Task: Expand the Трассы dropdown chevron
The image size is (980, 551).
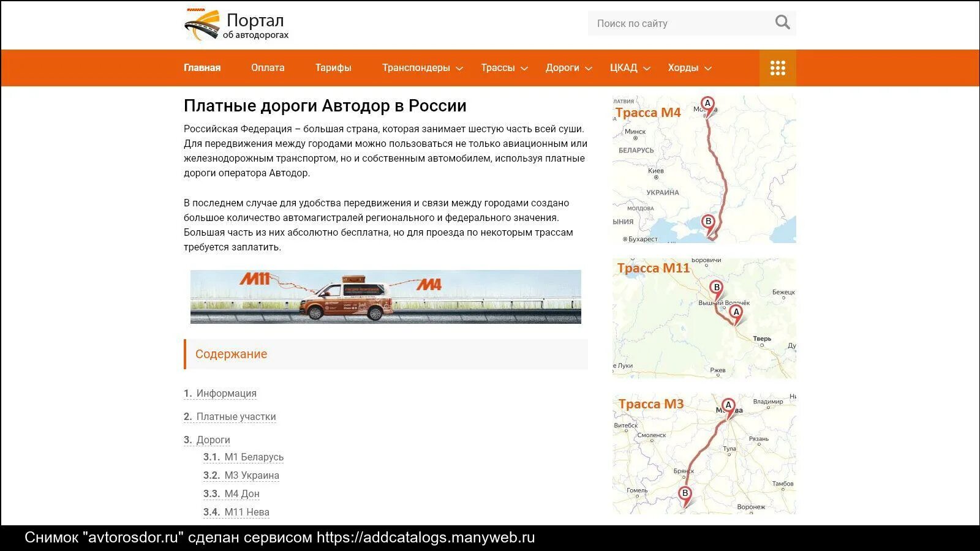Action: click(x=524, y=69)
